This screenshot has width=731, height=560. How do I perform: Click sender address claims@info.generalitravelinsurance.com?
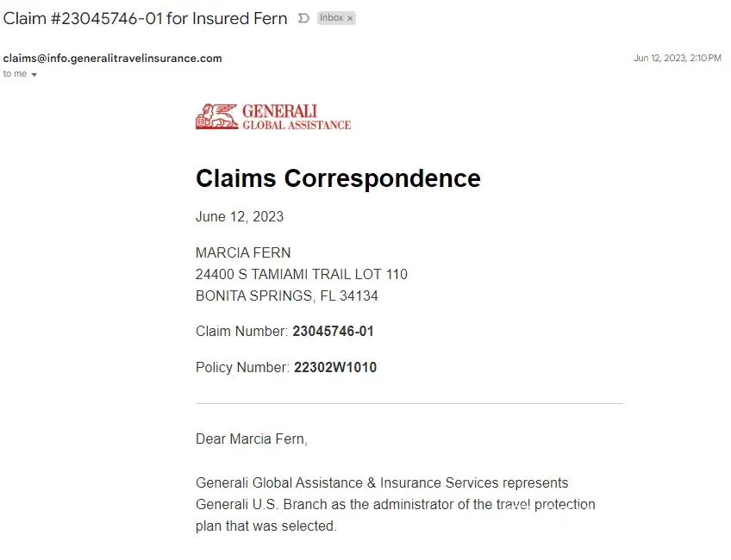click(112, 59)
